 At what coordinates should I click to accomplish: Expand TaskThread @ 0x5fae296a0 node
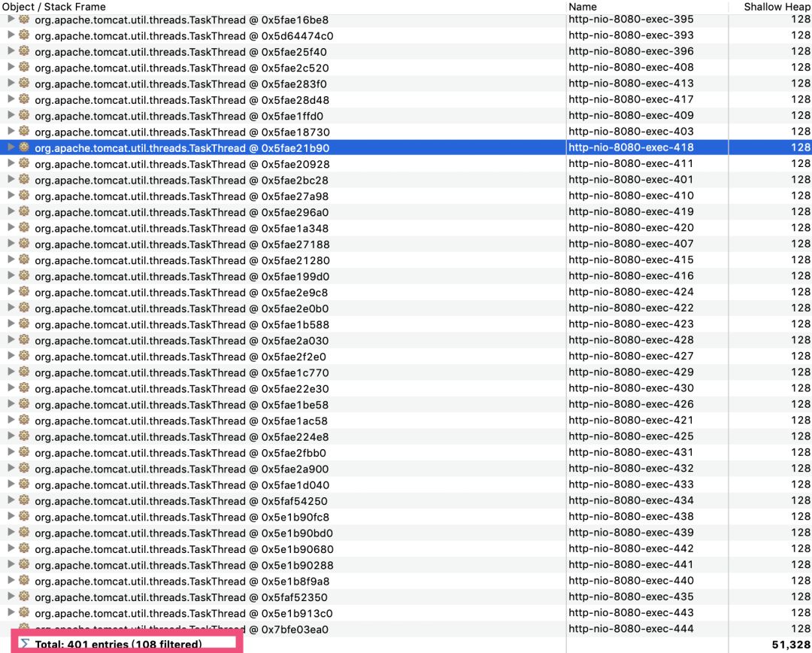[x=11, y=212]
